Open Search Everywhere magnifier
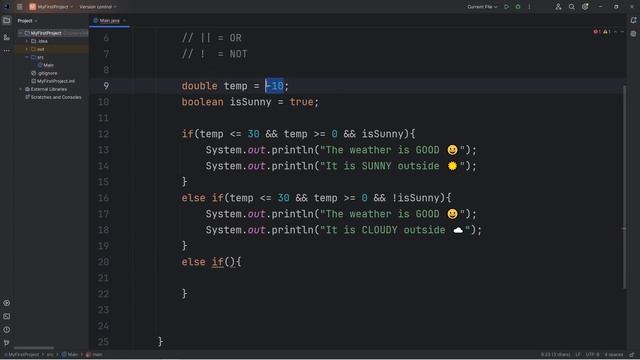 pyautogui.click(x=572, y=7)
